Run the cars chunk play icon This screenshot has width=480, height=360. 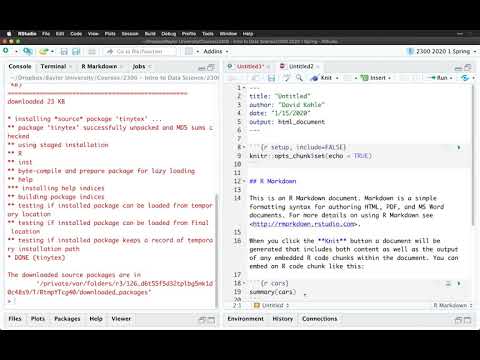[459, 284]
